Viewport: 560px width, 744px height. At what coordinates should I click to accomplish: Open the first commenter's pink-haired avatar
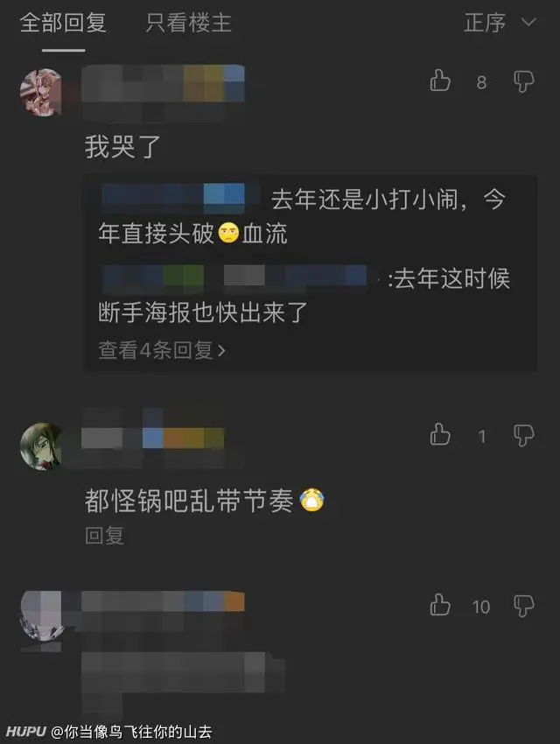pyautogui.click(x=41, y=92)
